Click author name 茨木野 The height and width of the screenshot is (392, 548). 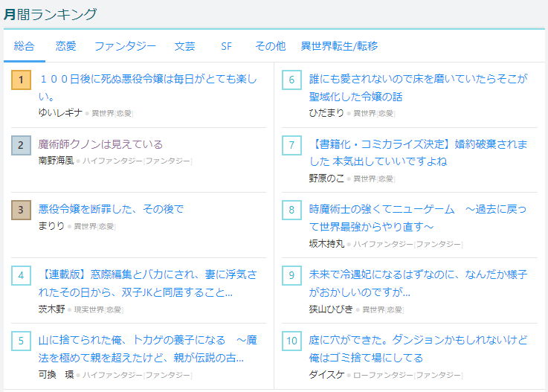pos(51,309)
